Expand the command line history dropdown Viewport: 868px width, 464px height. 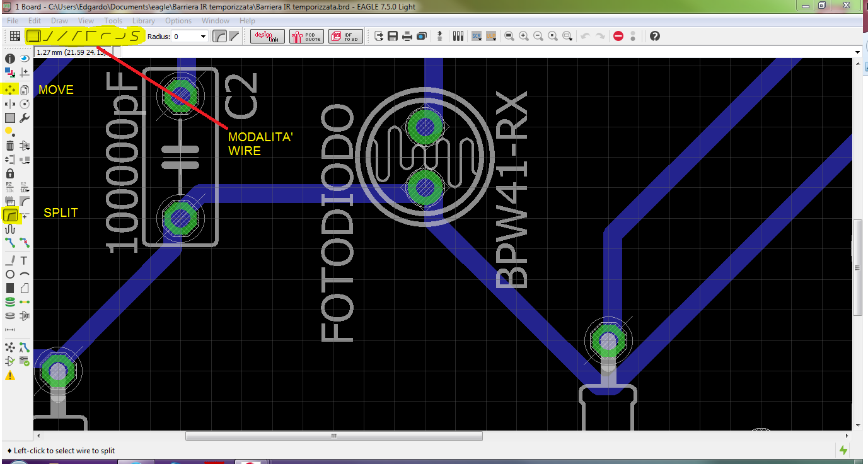click(857, 52)
